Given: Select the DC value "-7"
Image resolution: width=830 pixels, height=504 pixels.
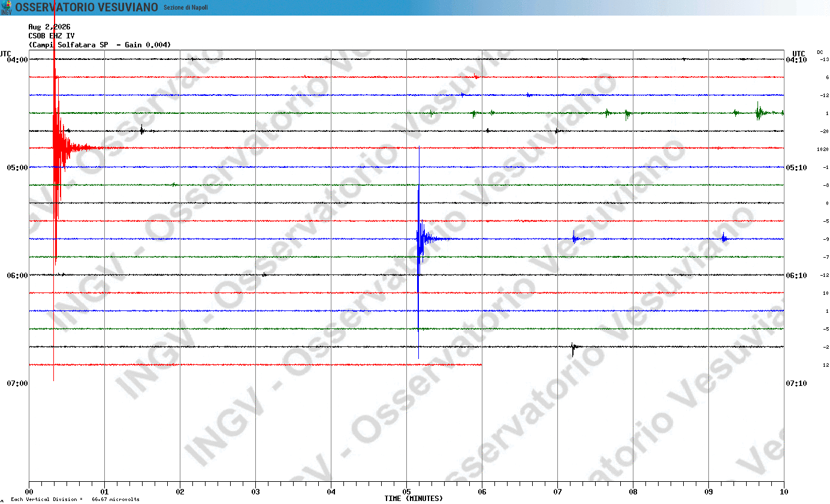Looking at the screenshot, I should pyautogui.click(x=826, y=257).
